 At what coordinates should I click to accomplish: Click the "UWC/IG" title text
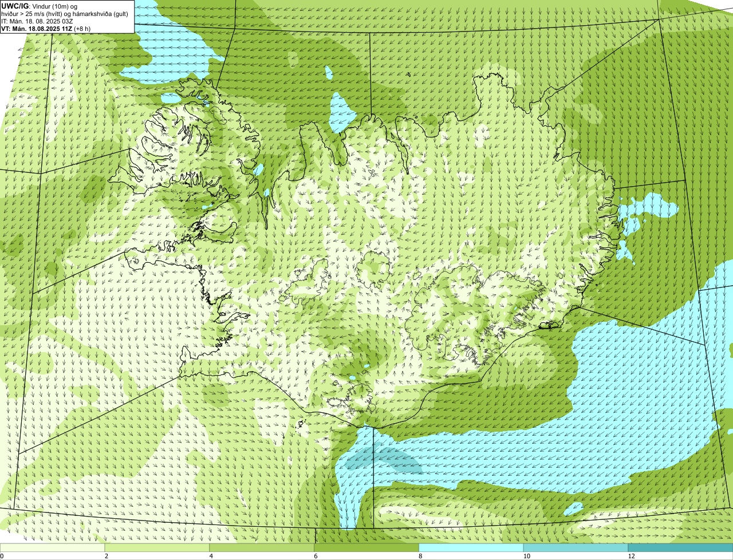click(15, 6)
